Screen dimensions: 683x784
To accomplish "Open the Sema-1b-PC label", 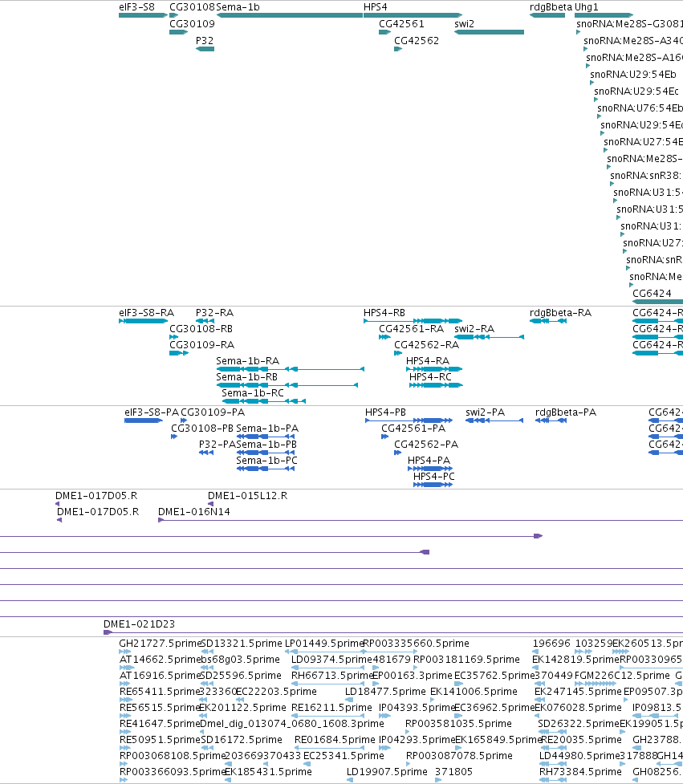I will [266, 461].
